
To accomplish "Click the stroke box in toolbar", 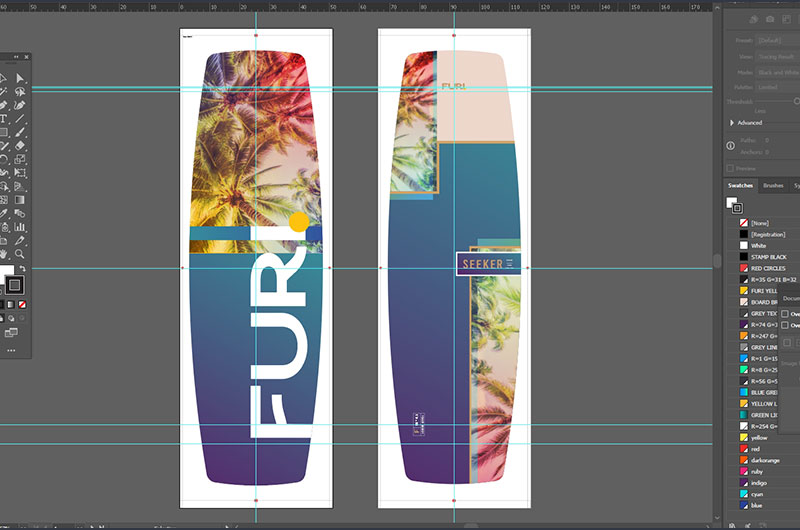I will click(14, 285).
